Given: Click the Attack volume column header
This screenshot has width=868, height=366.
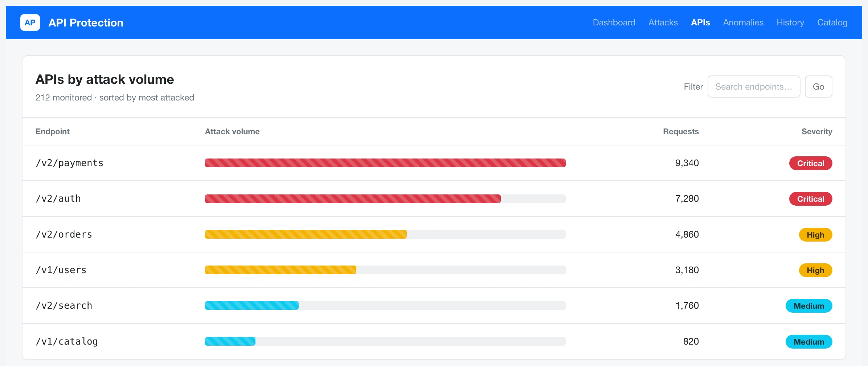Looking at the screenshot, I should point(232,132).
